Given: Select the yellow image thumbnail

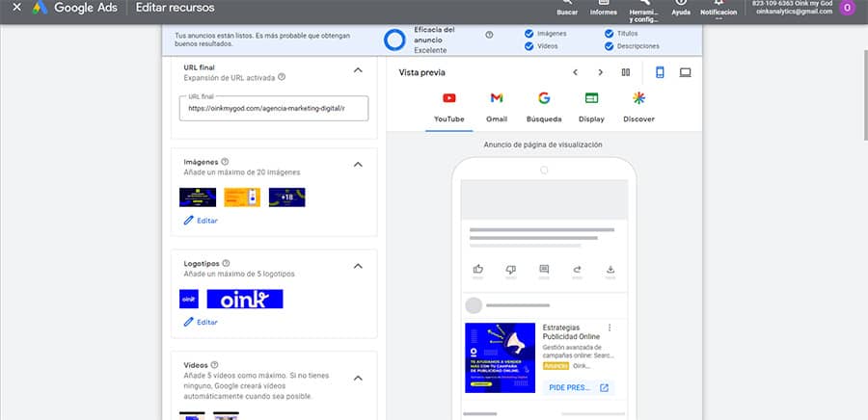Looking at the screenshot, I should tap(242, 197).
